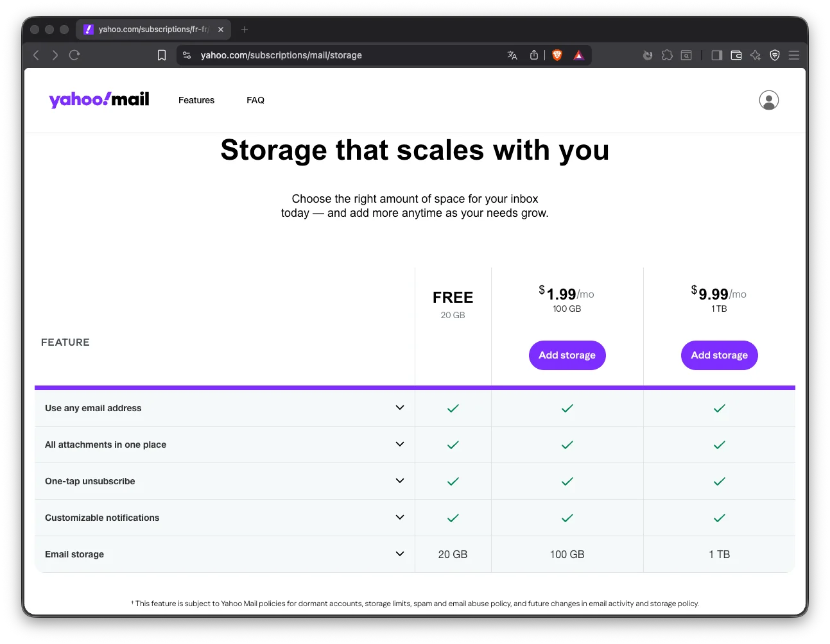This screenshot has width=830, height=644.
Task: Toggle the browser sidebar panel
Action: 717,55
